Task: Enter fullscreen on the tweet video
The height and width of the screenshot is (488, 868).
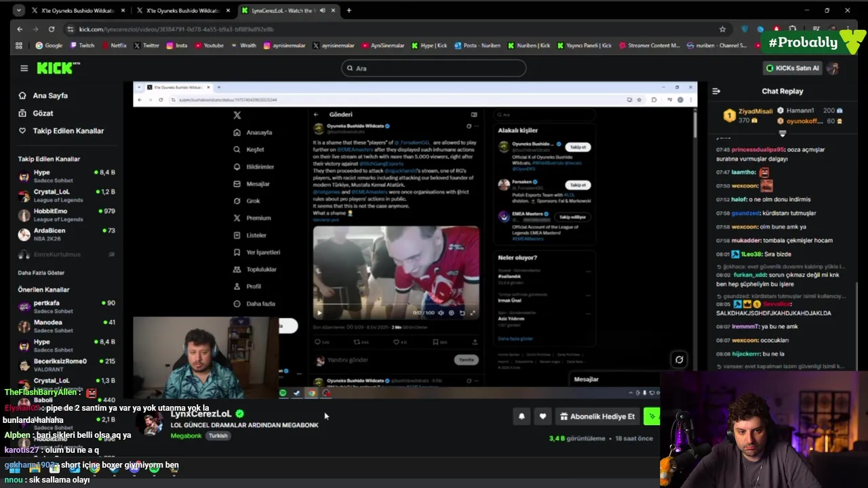Action: (x=473, y=312)
